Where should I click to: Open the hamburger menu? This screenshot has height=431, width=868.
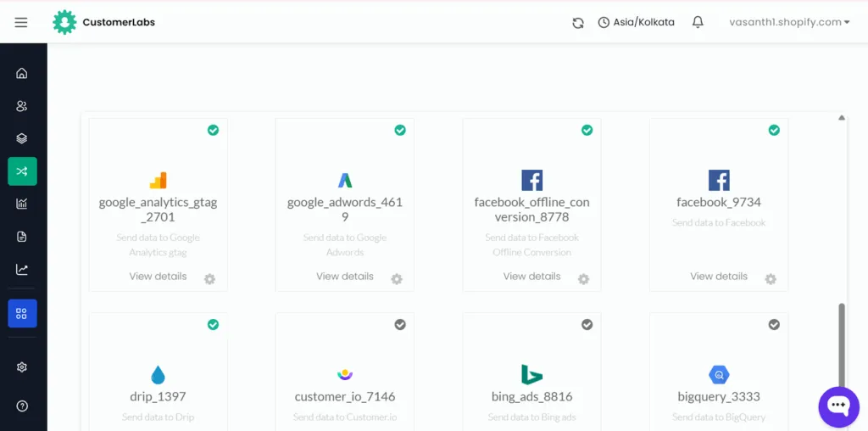(21, 23)
